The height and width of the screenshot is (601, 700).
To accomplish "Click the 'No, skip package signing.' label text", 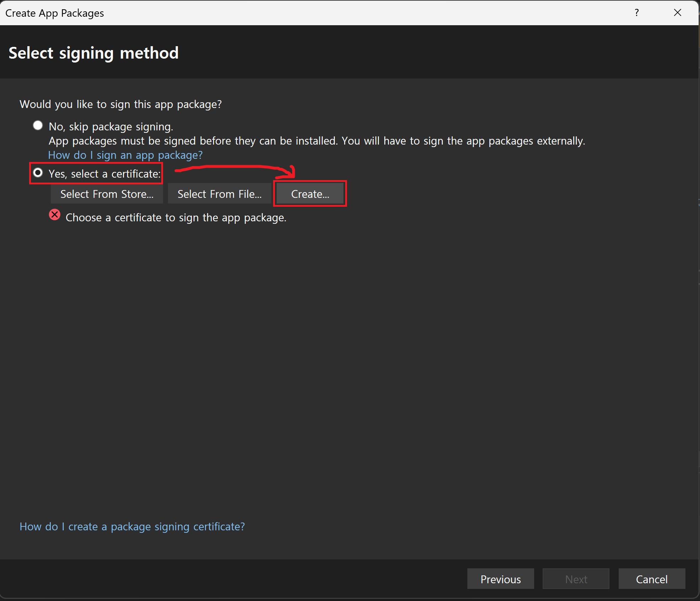I will pyautogui.click(x=111, y=127).
